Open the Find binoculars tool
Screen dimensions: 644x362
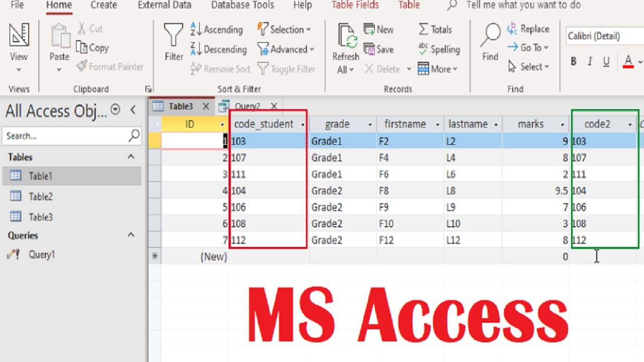tap(490, 42)
